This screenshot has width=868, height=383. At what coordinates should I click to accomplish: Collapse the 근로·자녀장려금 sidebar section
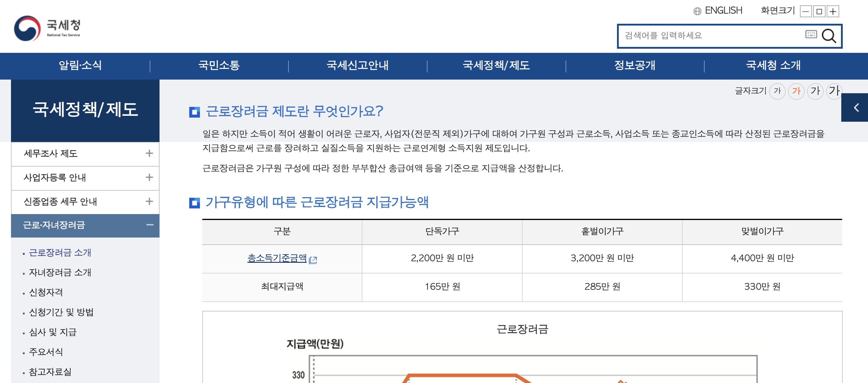pyautogui.click(x=150, y=225)
